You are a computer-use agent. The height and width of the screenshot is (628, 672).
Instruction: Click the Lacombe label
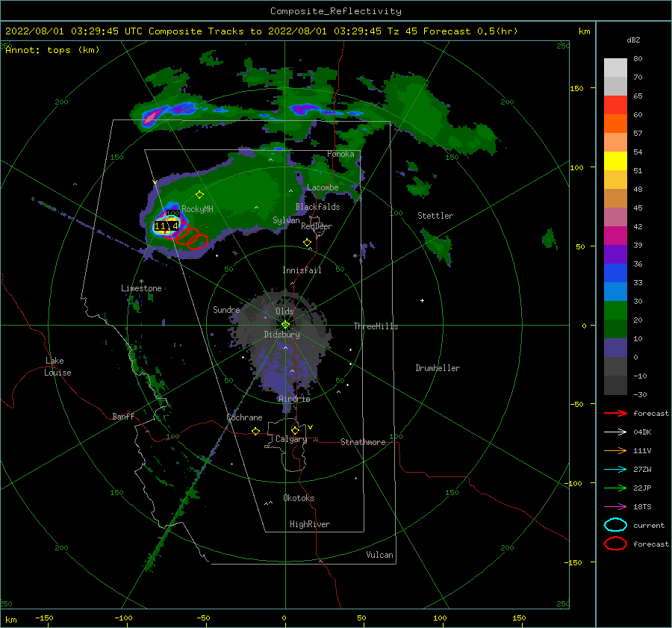tap(323, 187)
